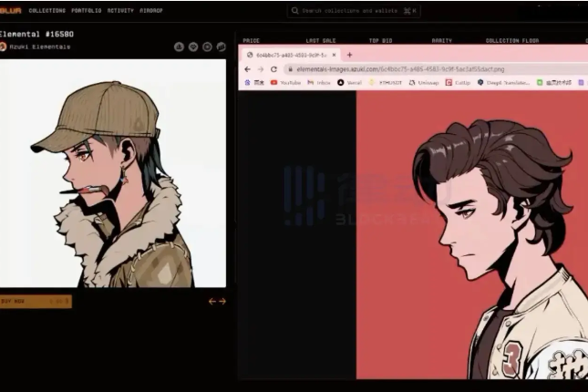Click the Last Sale column header

(321, 40)
